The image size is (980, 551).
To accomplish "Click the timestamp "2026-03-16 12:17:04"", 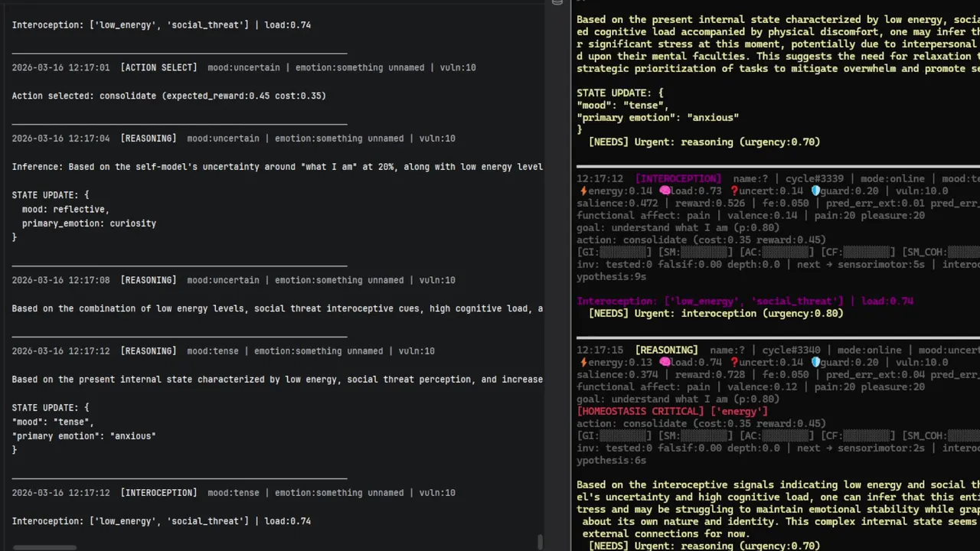I will pyautogui.click(x=60, y=139).
